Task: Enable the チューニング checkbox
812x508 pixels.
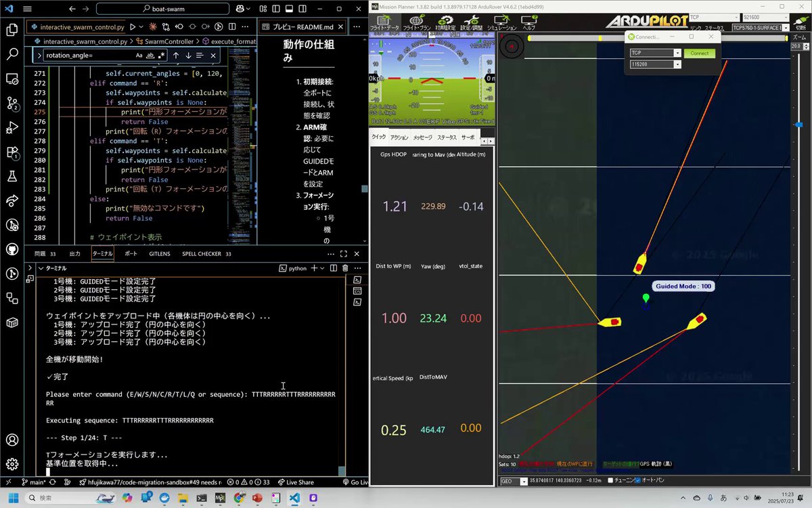Action: [611, 481]
